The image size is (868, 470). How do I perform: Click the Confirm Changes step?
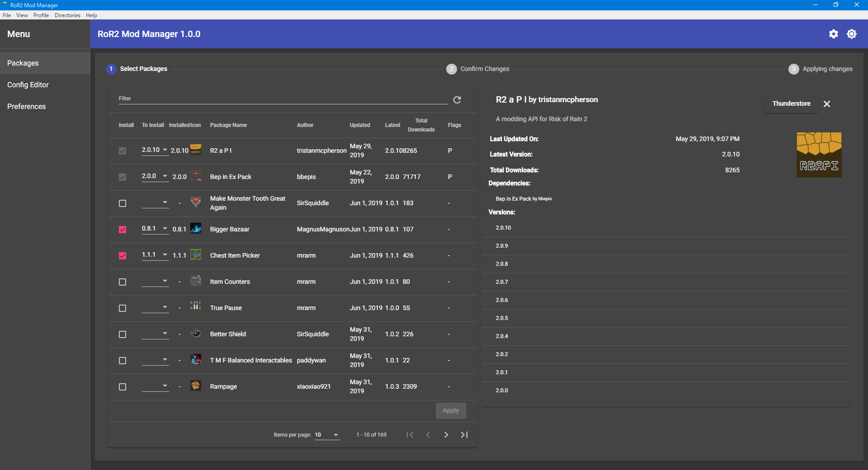point(478,69)
